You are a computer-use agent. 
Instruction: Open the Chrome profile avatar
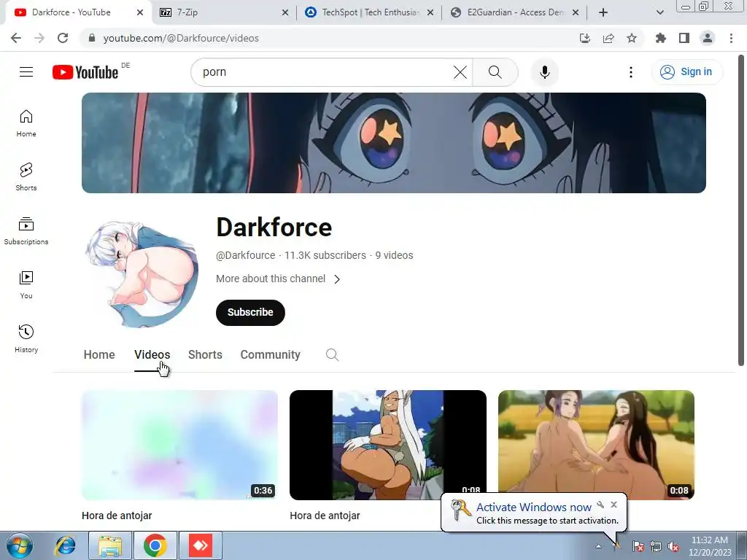pos(708,38)
